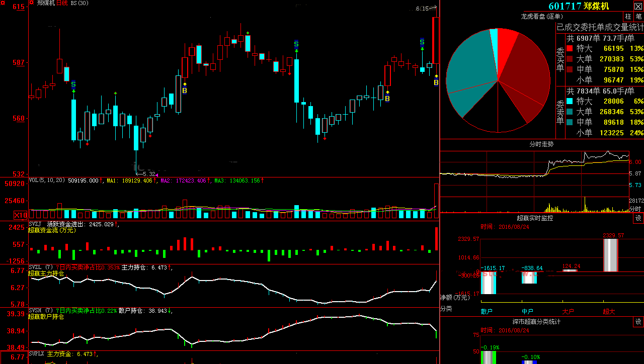The height and width of the screenshot is (364, 644).
Task: Open the 委托单 tab
Action: tap(593, 27)
